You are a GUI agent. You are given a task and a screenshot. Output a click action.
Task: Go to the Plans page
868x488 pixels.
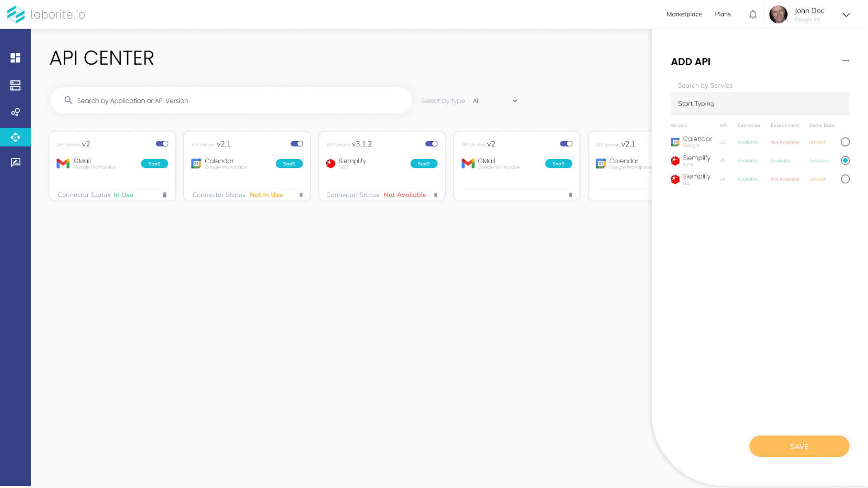click(723, 14)
